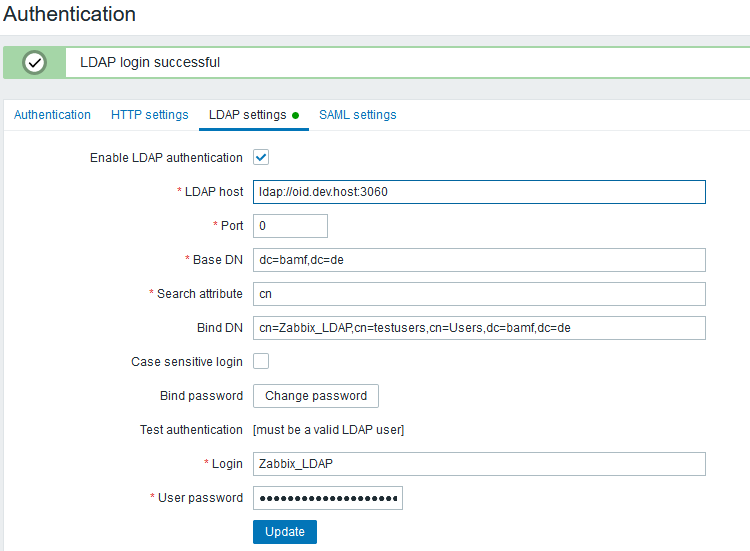Click the Base DN text field
Screen dimensions: 750x551
point(479,260)
